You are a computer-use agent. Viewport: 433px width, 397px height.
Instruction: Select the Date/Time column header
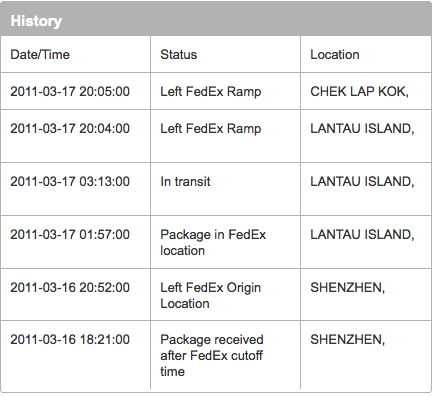[x=75, y=54]
